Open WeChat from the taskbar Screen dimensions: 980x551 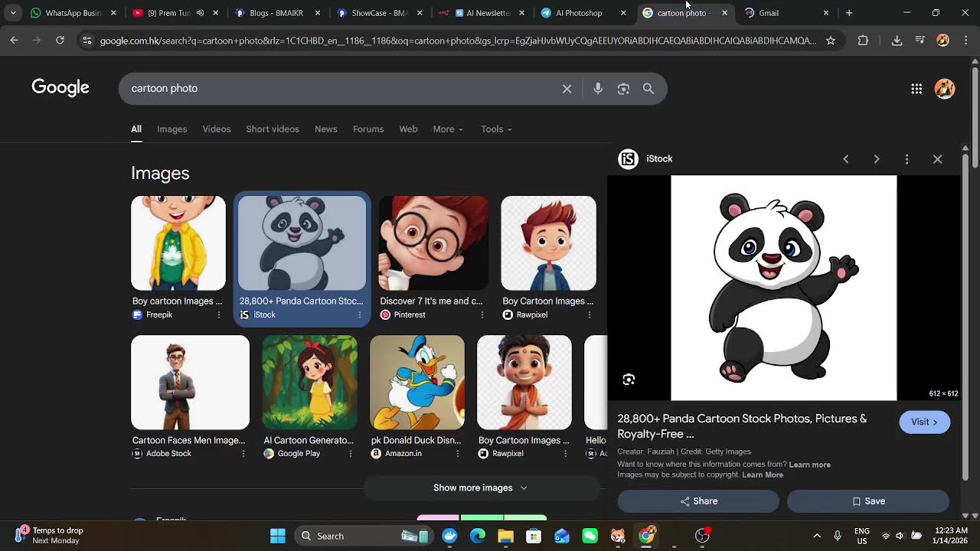590,536
